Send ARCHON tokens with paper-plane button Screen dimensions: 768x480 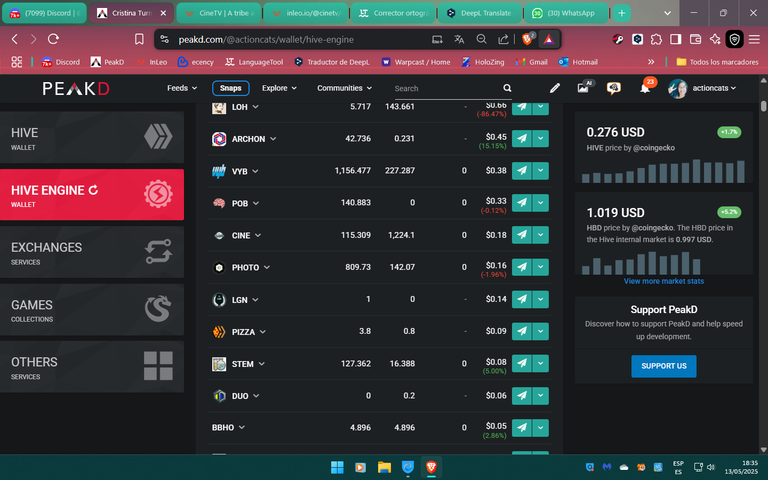[x=522, y=139]
